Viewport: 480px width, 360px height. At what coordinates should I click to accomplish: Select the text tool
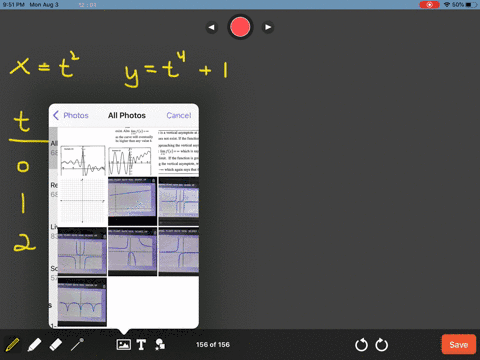click(141, 345)
